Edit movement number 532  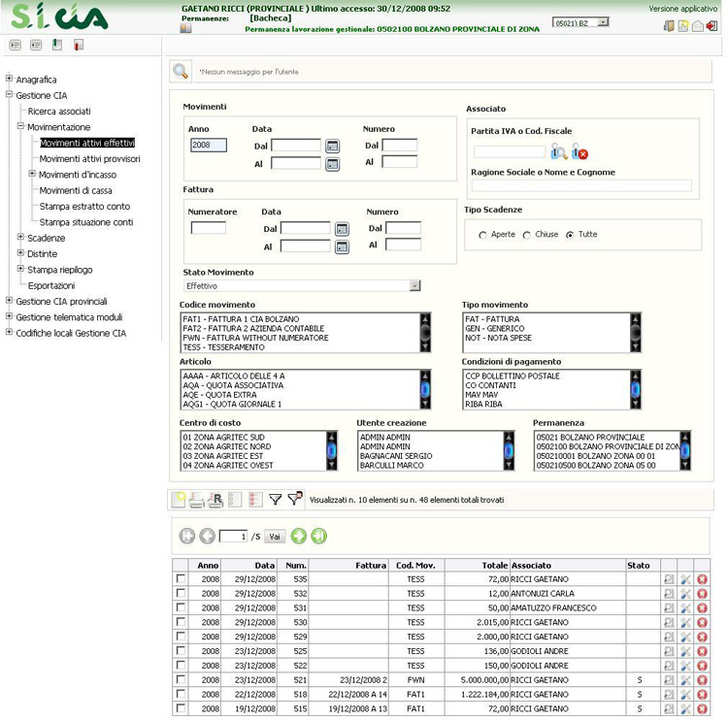click(685, 593)
